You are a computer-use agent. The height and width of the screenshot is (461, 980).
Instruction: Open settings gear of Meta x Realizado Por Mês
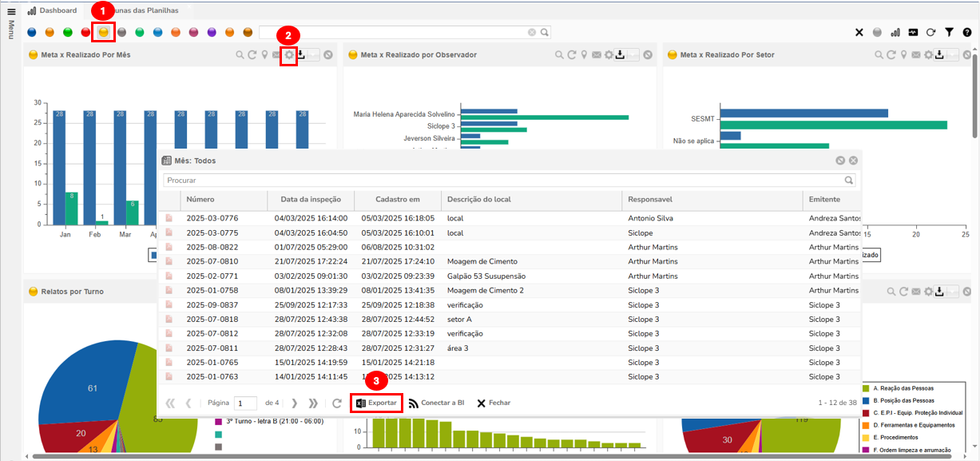pos(289,55)
